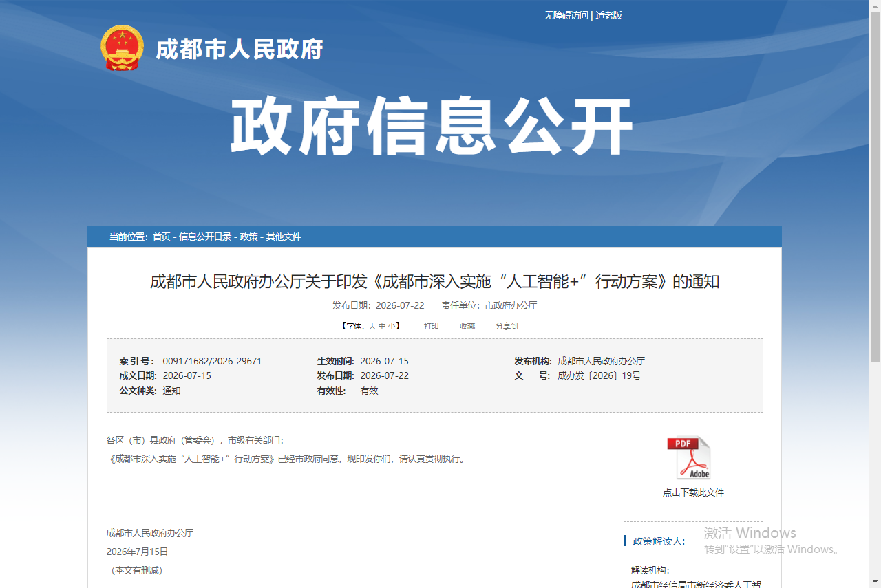Screen dimensions: 881x588
Task: Click 分享到 share option
Action: 507,326
